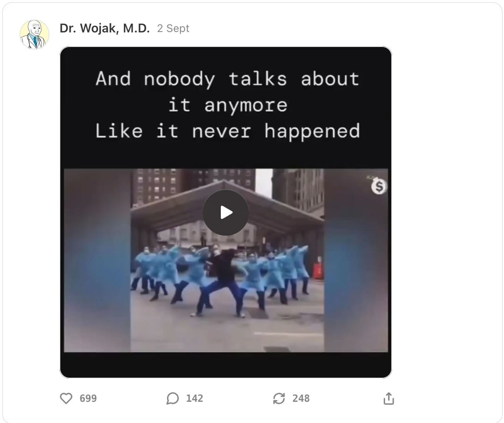Restack the post using arrows icon
The width and height of the screenshot is (504, 423).
279,398
